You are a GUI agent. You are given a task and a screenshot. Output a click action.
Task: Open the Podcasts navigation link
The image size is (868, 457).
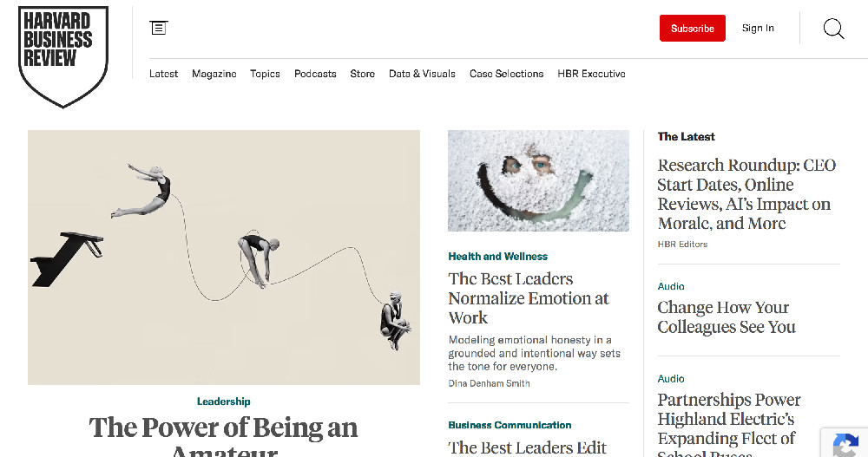pyautogui.click(x=315, y=74)
